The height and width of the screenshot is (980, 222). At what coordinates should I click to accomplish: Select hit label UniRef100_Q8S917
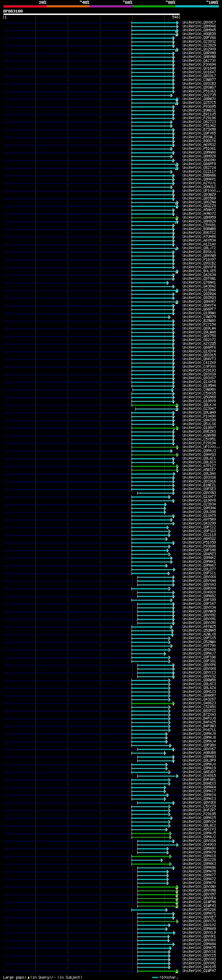199,76
